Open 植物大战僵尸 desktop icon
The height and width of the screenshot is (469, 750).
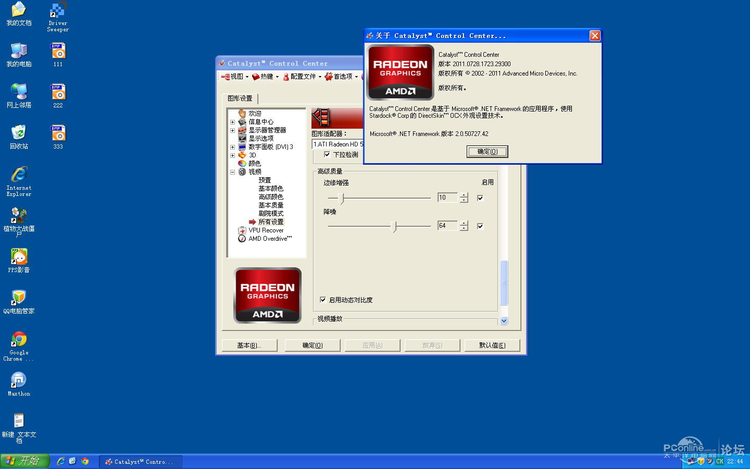point(19,222)
